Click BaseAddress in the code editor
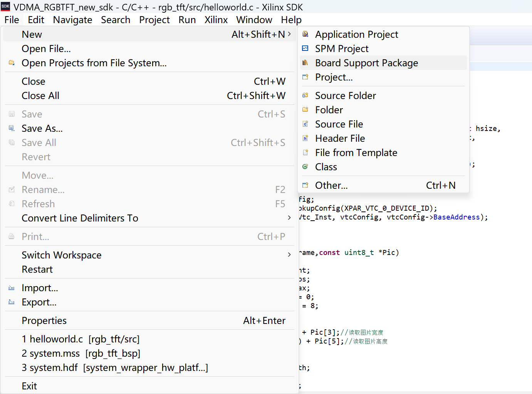This screenshot has height=394, width=532. [456, 217]
